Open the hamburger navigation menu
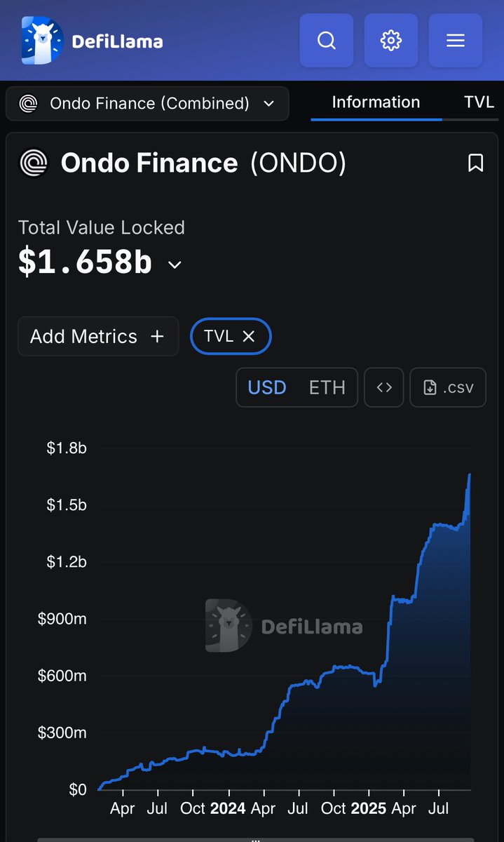This screenshot has height=842, width=504. (x=456, y=41)
